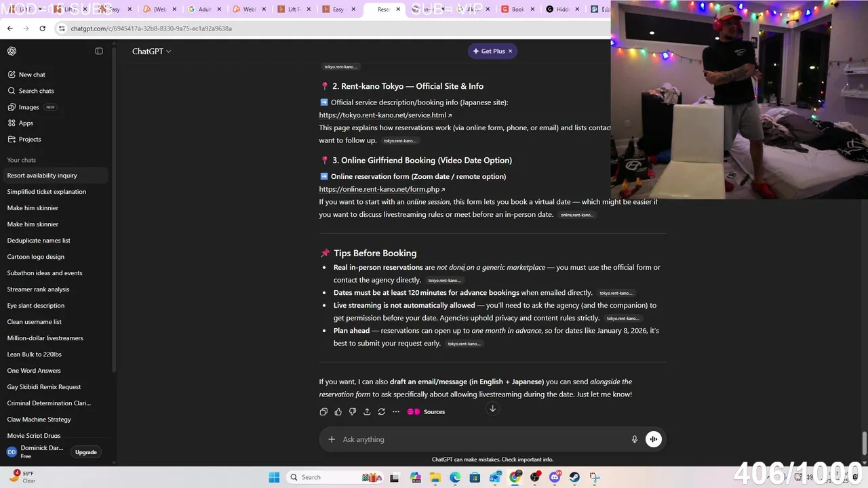Click the taskbar Search box
Viewport: 868px width, 488px height.
coord(336,477)
